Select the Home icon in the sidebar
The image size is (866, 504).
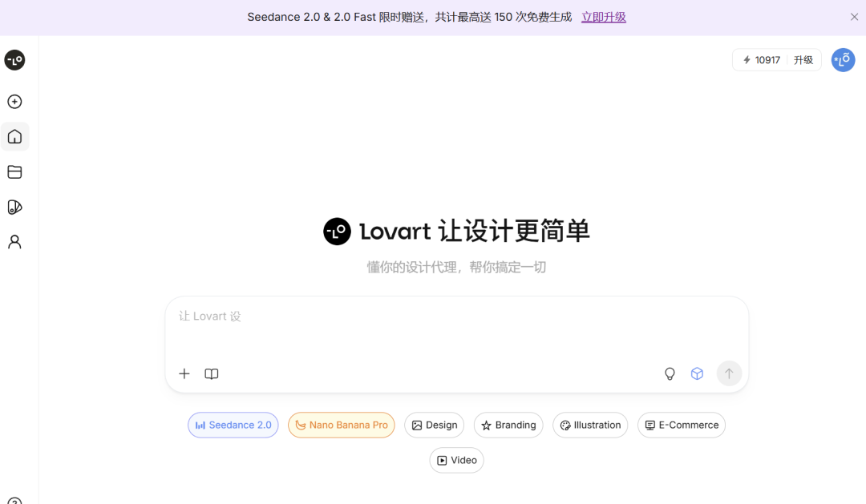[14, 136]
